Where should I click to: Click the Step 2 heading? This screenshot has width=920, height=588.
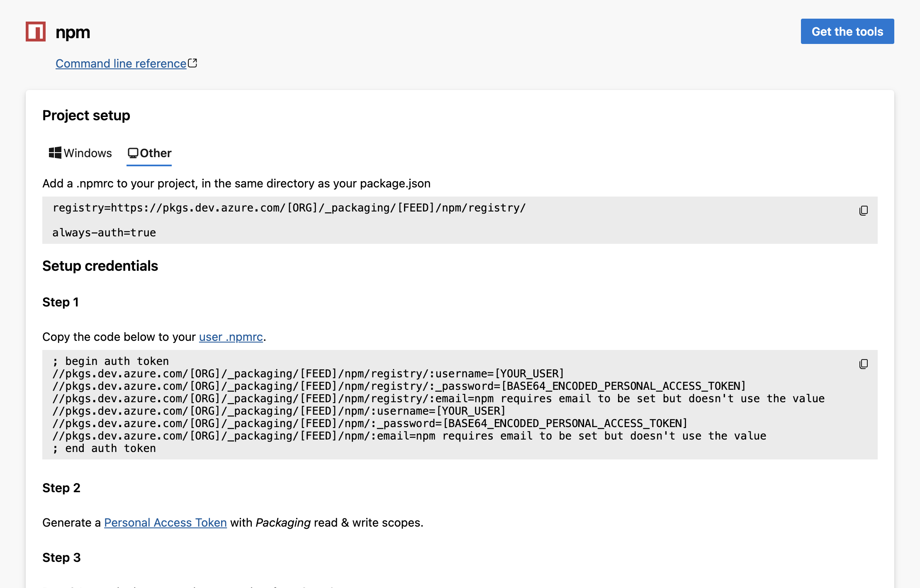coord(61,488)
